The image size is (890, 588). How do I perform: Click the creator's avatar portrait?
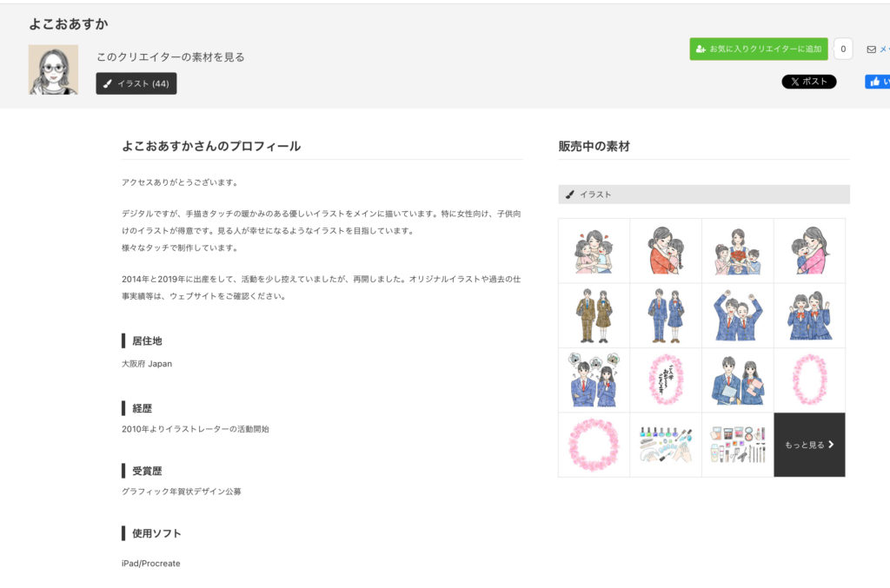pos(53,69)
